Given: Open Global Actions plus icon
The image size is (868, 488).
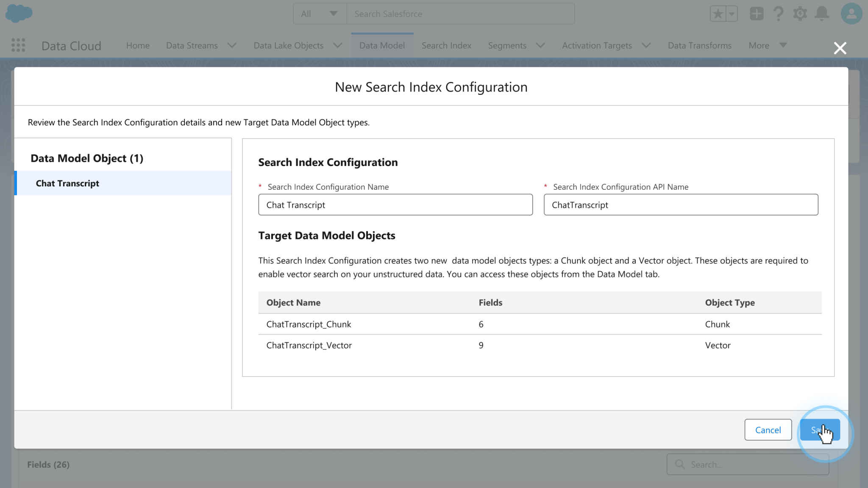Looking at the screenshot, I should pos(757,14).
